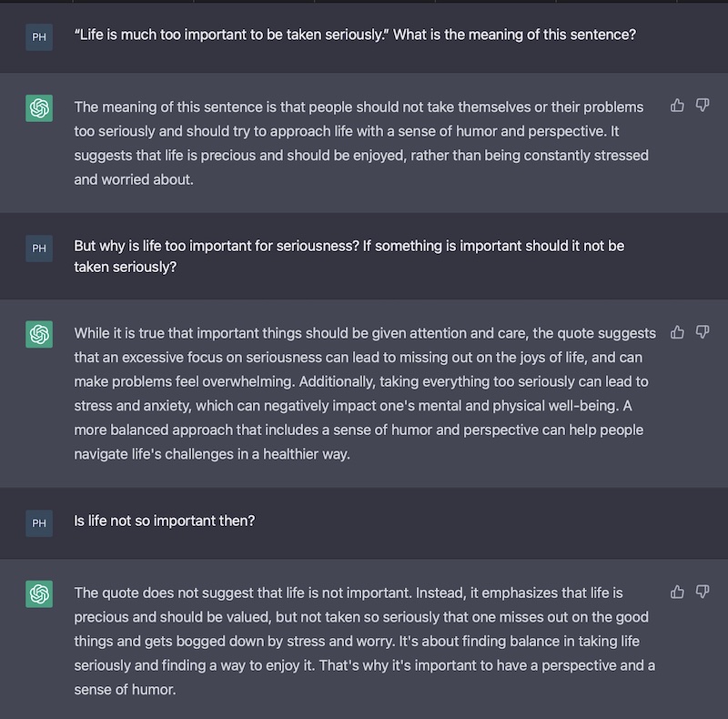Screen dimensions: 728x719
Task: Click the ChatGPT logo beside the second reply
Action: (x=39, y=334)
